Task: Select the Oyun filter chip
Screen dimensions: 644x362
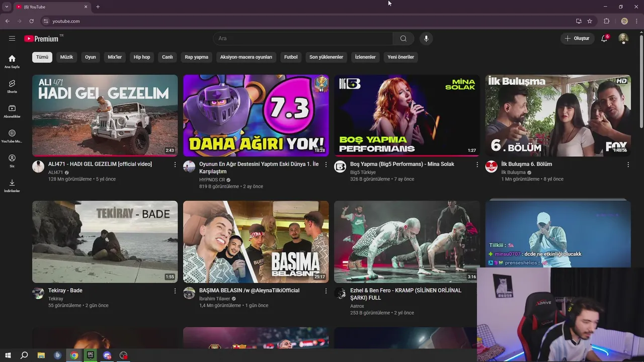Action: click(91, 57)
